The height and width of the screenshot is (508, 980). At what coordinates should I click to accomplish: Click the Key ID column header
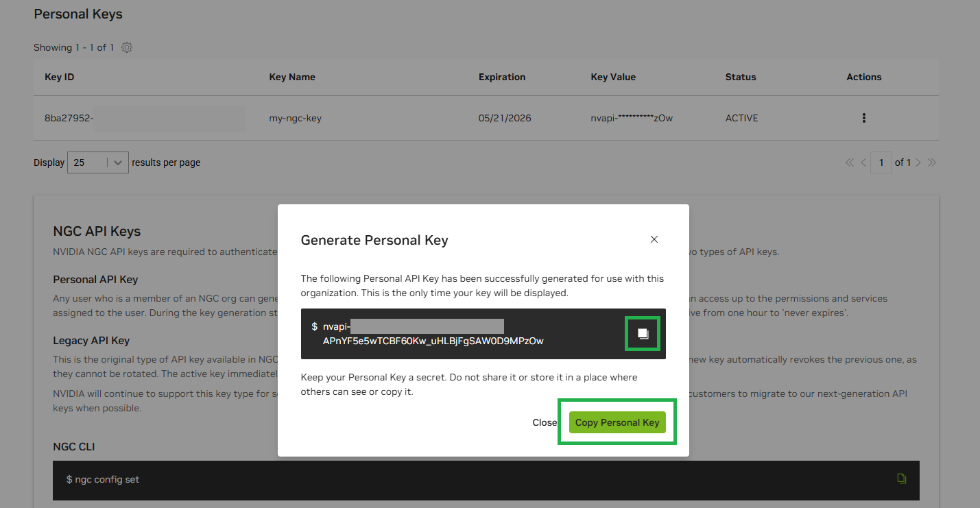pyautogui.click(x=59, y=77)
